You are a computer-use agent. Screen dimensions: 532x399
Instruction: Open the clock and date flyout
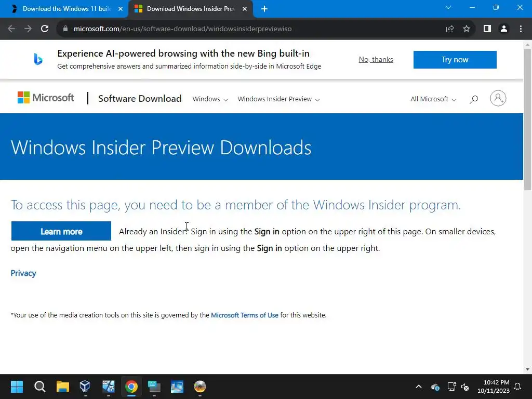pos(494,387)
